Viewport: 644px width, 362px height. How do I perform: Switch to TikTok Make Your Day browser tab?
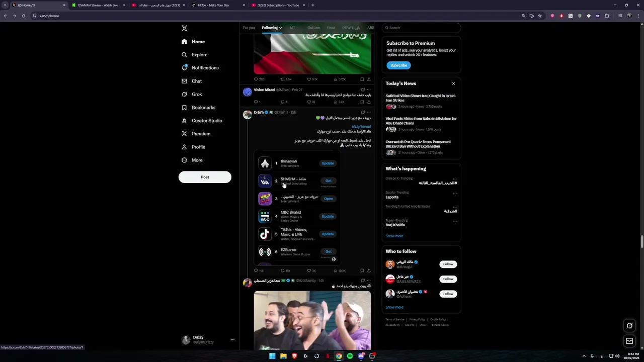tap(218, 5)
